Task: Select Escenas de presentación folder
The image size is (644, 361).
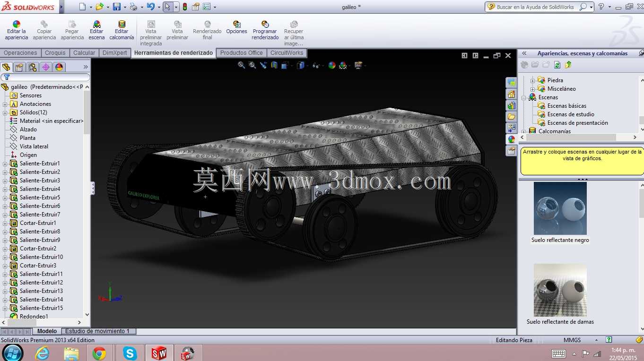Action: [577, 123]
